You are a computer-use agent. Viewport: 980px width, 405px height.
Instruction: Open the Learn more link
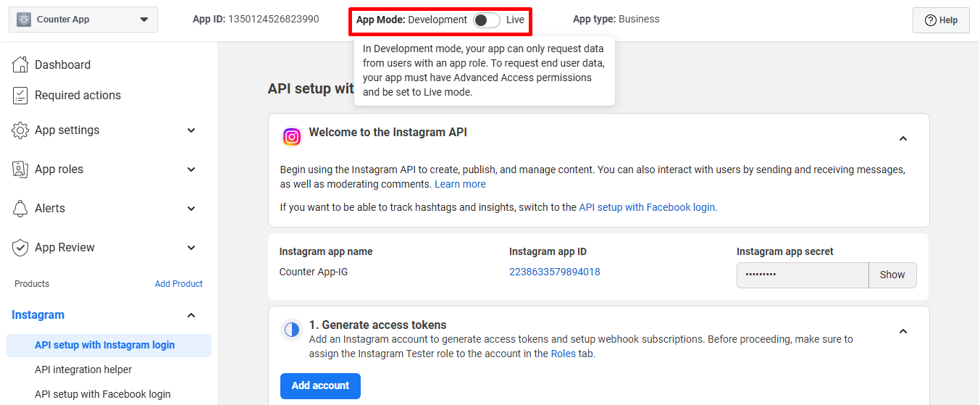click(x=460, y=184)
